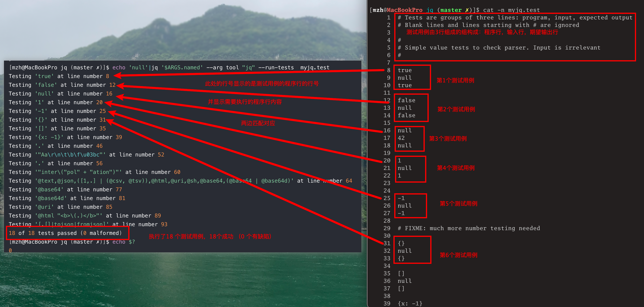This screenshot has width=644, height=307.
Task: Click the "Testing '{}' at line number 31" row
Action: [57, 120]
